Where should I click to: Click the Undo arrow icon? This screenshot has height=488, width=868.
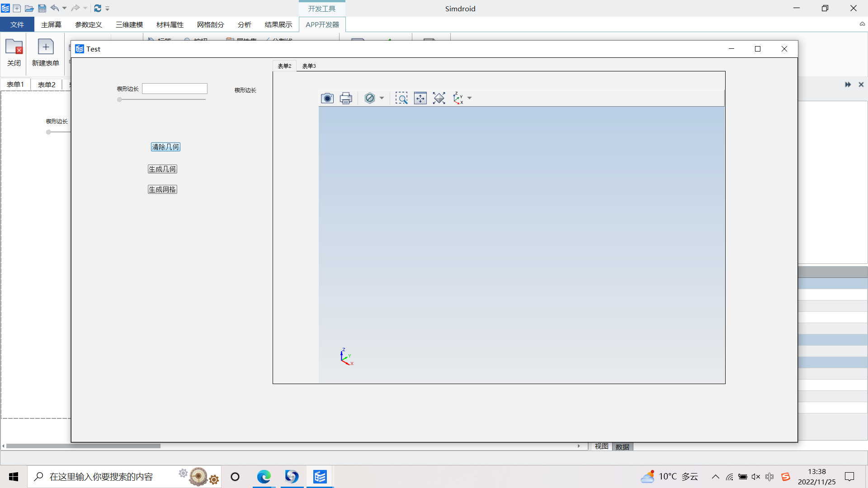click(55, 8)
